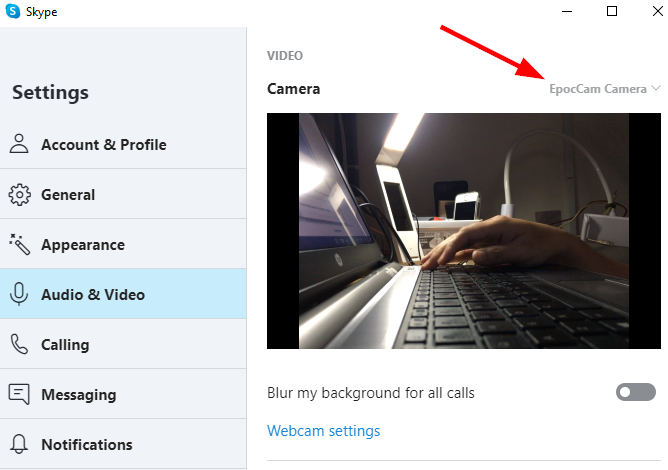Open the EpocCam Camera device dropdown
Screen dimensions: 668x470
(x=598, y=89)
